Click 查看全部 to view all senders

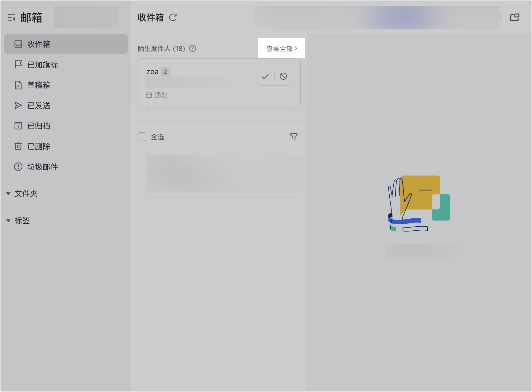tap(281, 48)
